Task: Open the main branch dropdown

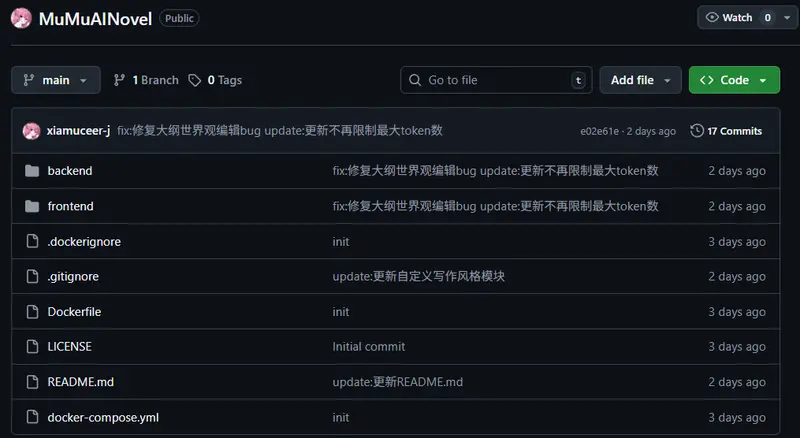Action: click(x=56, y=80)
